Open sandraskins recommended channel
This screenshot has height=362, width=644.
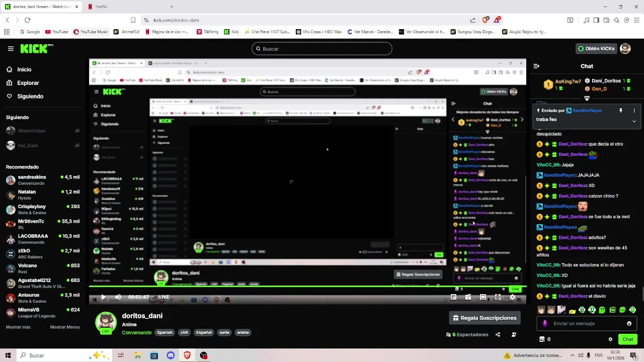tap(43, 180)
